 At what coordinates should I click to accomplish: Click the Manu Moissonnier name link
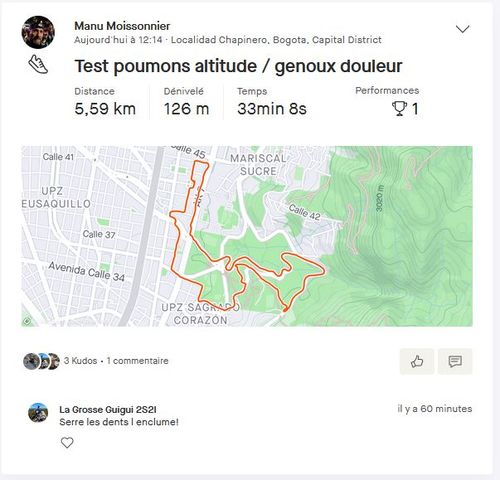click(122, 26)
